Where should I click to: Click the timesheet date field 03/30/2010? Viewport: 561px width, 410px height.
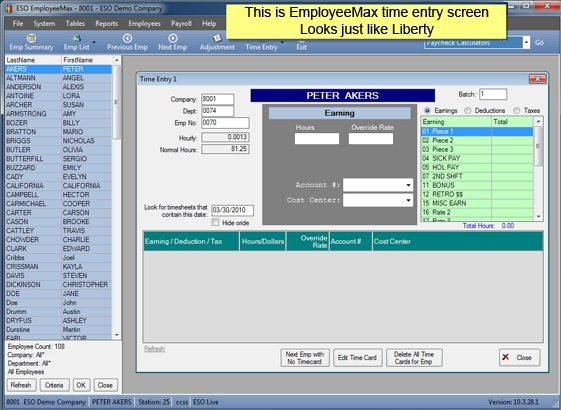[x=233, y=210]
